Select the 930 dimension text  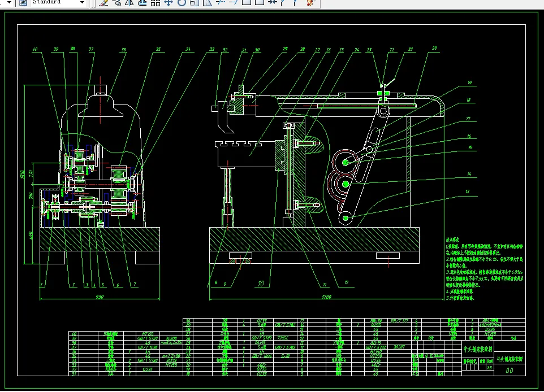pyautogui.click(x=100, y=296)
